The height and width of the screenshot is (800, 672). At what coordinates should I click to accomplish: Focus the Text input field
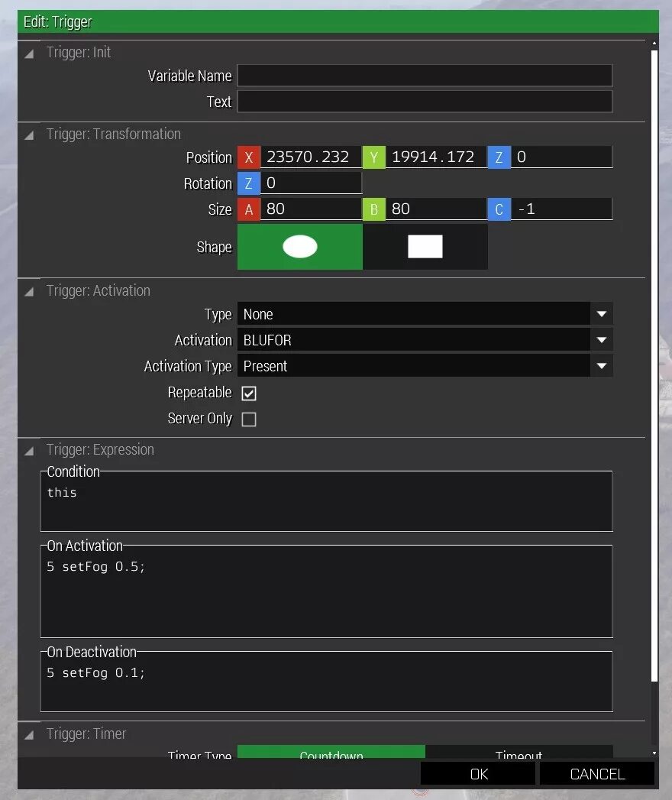coord(425,102)
